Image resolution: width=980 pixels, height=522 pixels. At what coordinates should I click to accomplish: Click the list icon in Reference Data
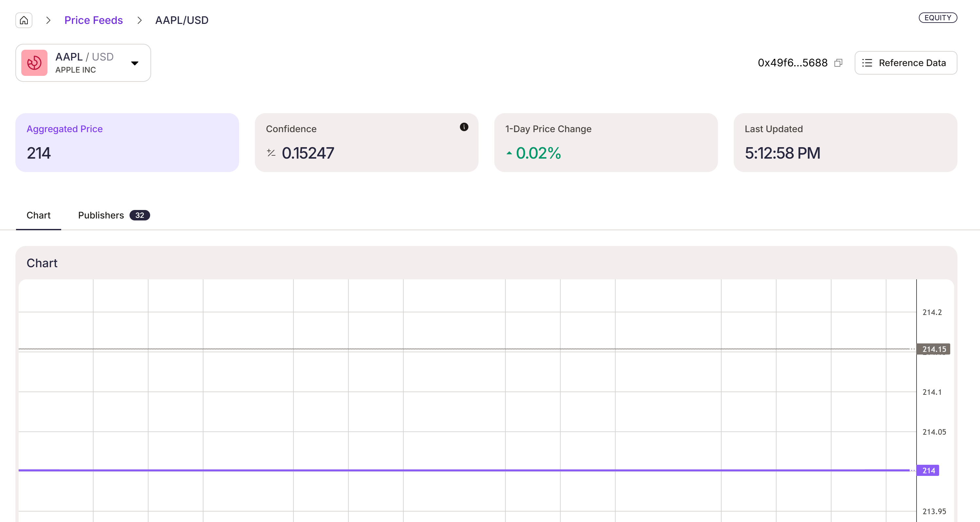(x=867, y=63)
